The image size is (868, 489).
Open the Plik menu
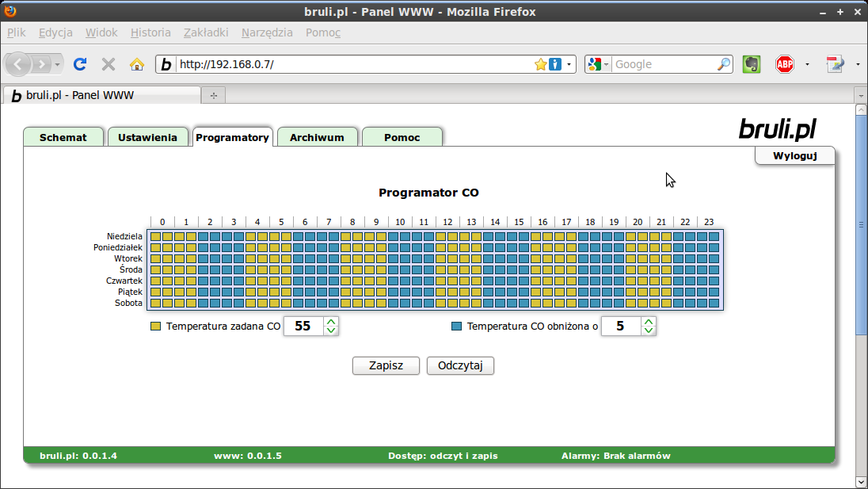tap(17, 32)
